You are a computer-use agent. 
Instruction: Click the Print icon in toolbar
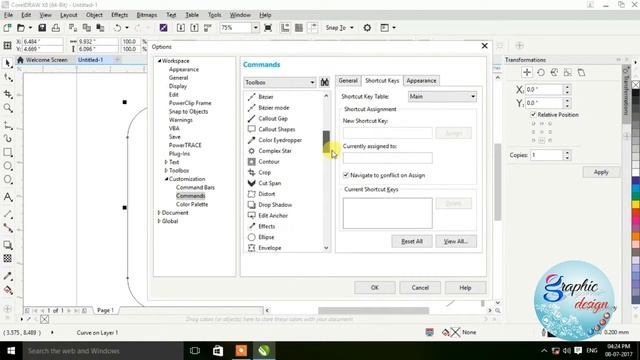tap(56, 28)
